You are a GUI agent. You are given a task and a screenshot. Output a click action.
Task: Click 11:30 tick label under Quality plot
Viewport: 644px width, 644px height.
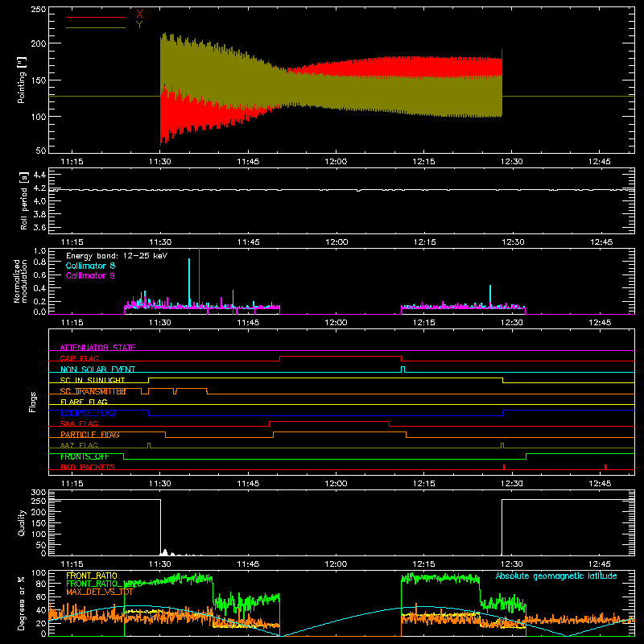tap(160, 564)
